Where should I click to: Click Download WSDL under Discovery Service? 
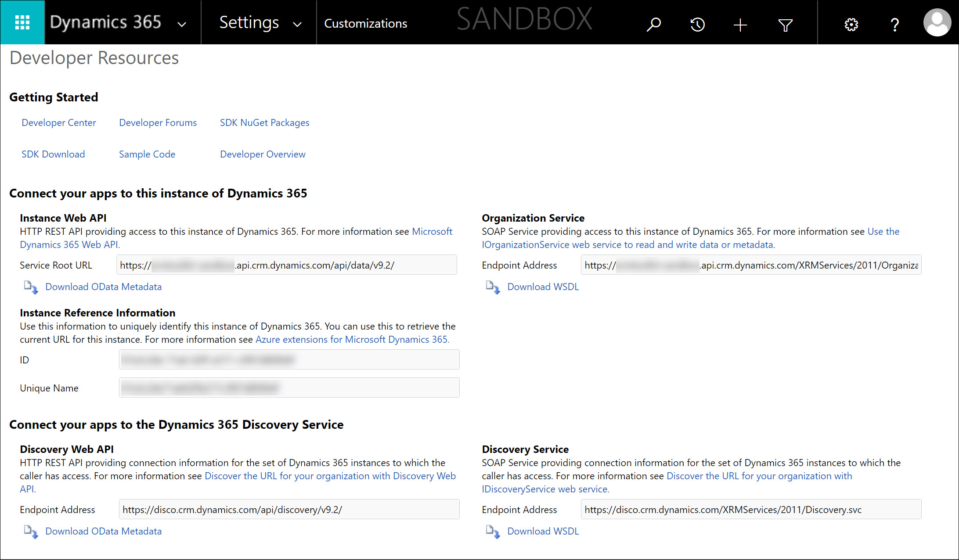click(543, 531)
